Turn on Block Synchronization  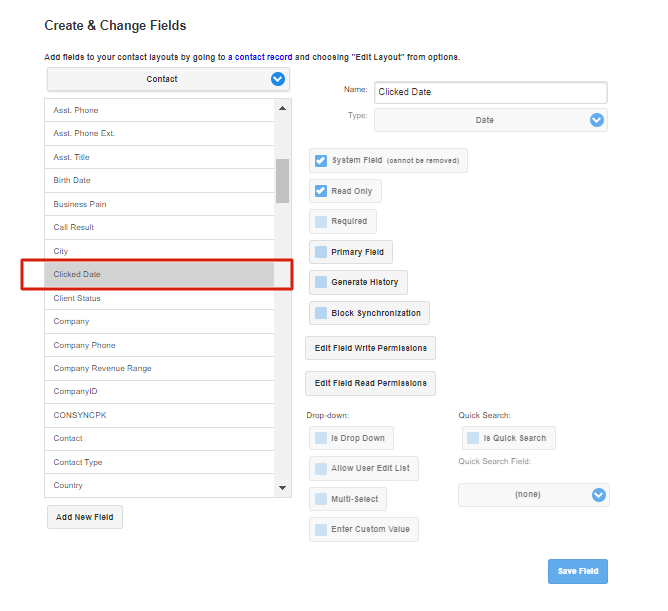click(x=321, y=313)
